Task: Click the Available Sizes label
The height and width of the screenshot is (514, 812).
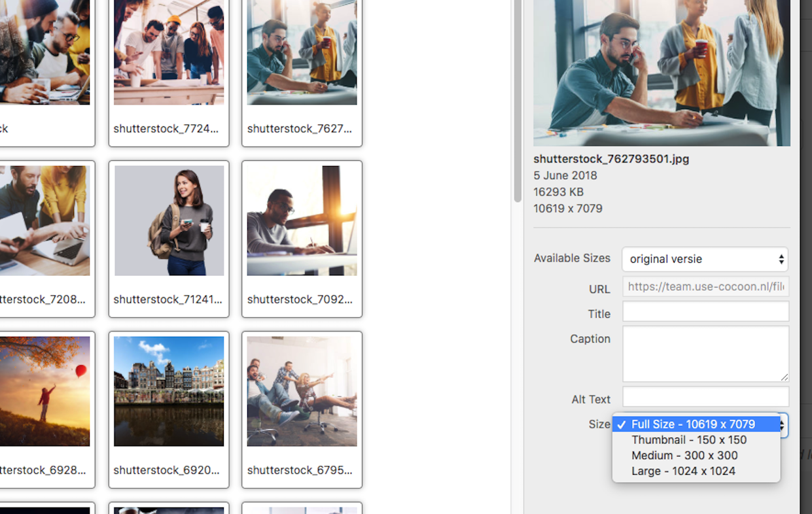Action: (x=572, y=258)
